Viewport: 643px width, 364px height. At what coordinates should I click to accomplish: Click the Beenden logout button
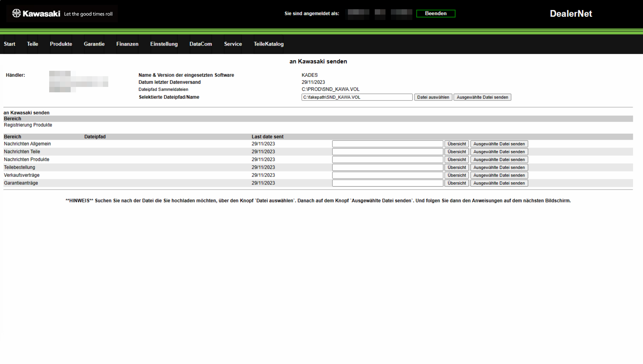pyautogui.click(x=435, y=14)
